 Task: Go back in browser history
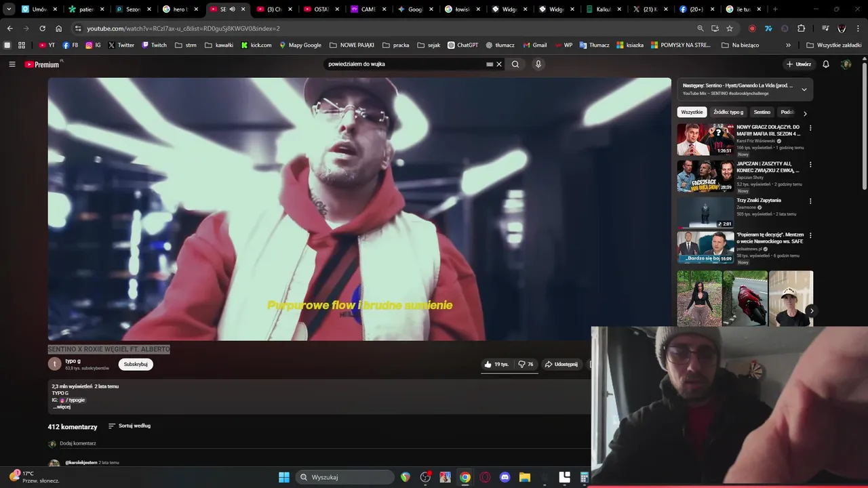pyautogui.click(x=9, y=28)
